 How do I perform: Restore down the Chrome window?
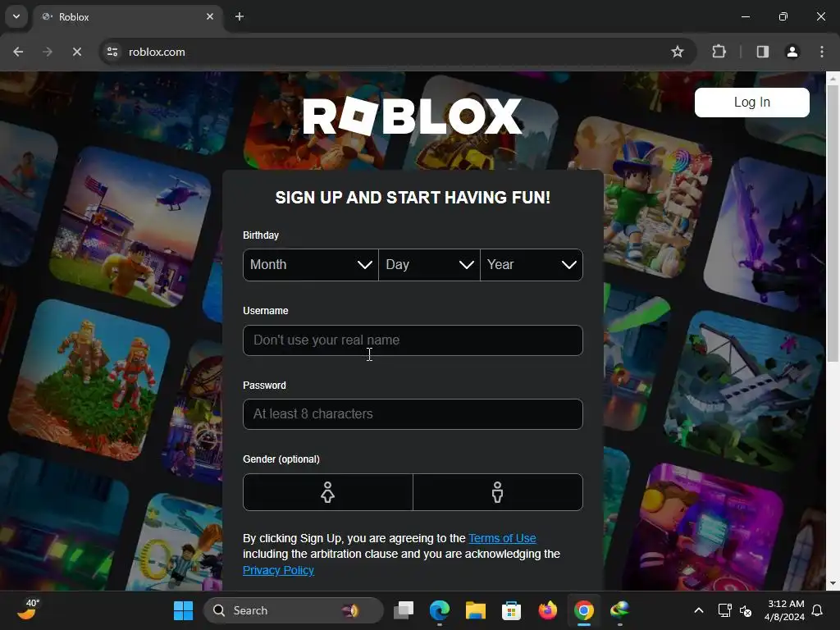[x=783, y=16]
